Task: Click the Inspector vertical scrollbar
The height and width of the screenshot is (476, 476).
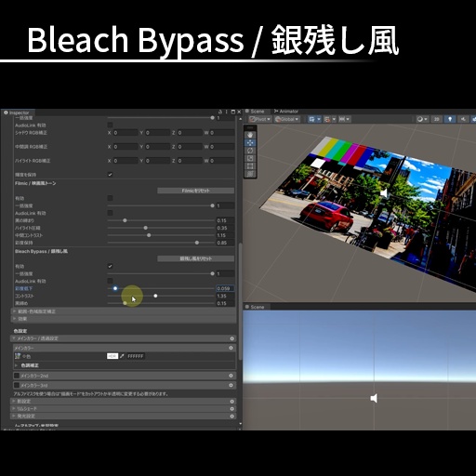Action: click(240, 302)
